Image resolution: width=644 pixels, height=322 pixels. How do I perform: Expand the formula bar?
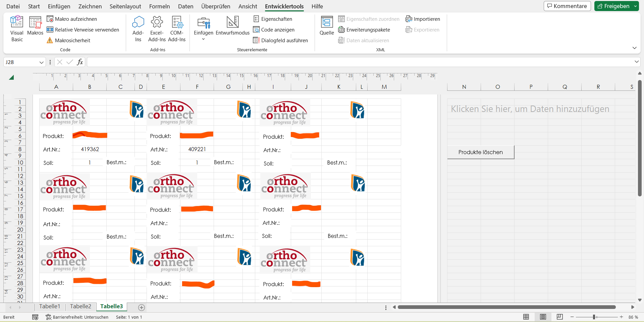(x=636, y=62)
